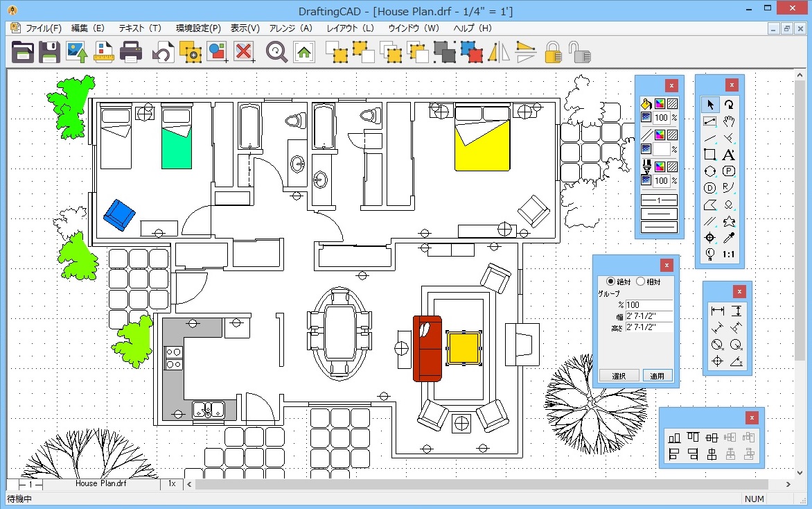Select the Text tool
Image resolution: width=812 pixels, height=509 pixels.
(728, 155)
